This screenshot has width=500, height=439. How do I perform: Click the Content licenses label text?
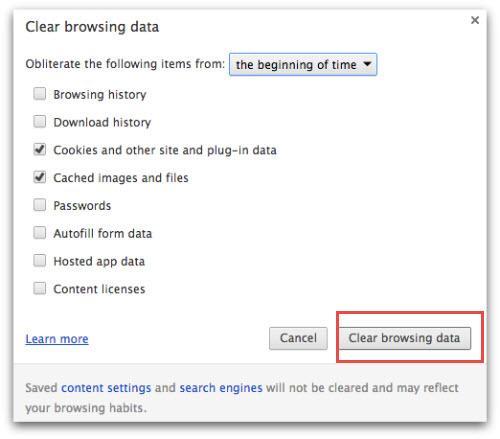click(99, 289)
